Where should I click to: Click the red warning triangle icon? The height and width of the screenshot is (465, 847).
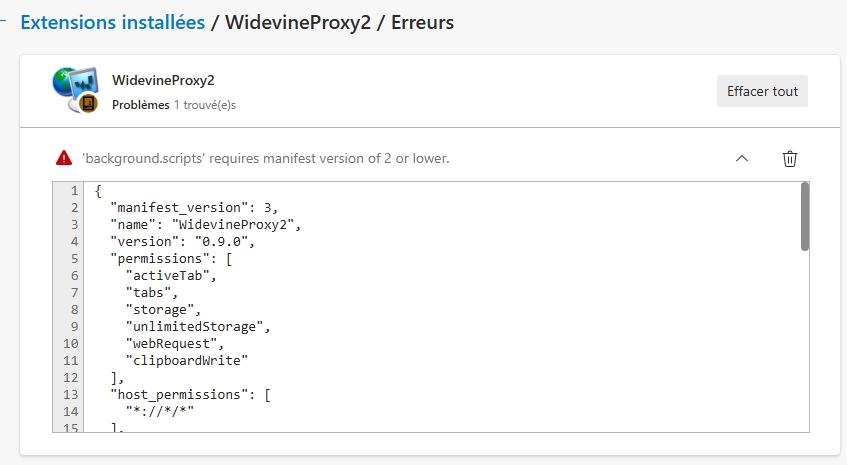click(x=64, y=158)
